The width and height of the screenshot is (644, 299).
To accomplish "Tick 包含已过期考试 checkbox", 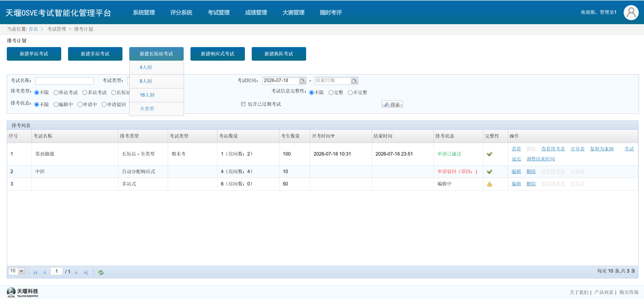I will pos(243,104).
